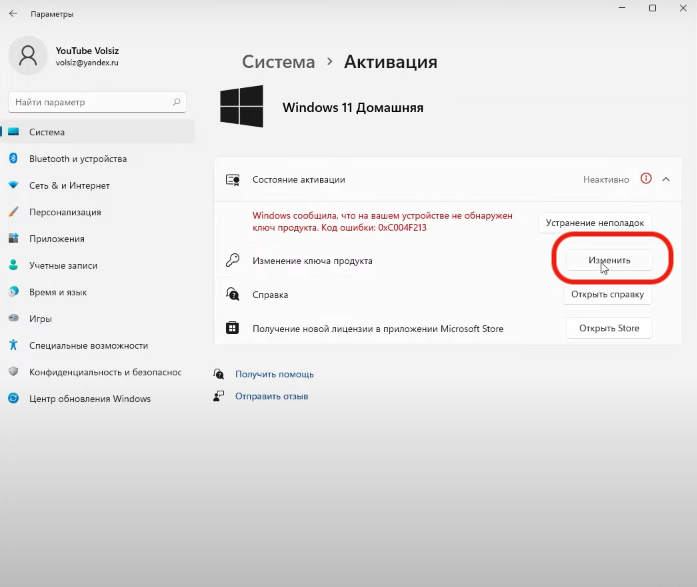The image size is (697, 587).
Task: Open Сеть & и Интернет category
Action: coord(97,185)
